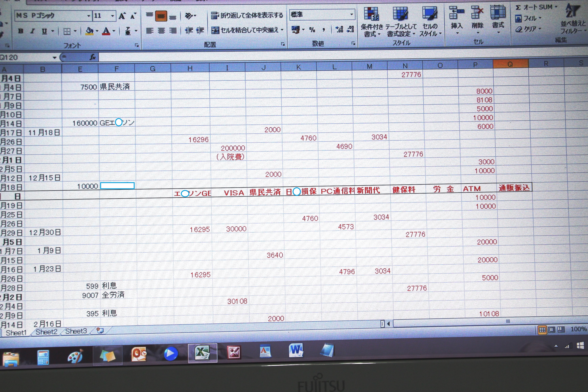Switch to the Sheet2 tab
Viewport: 588px width, 392px height.
pos(46,332)
